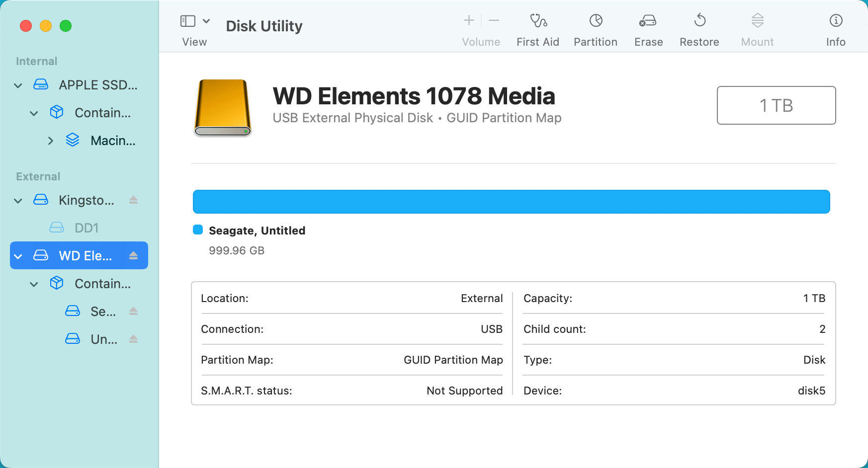Select the Restore toolbar icon
Screen dimensions: 868x468
(x=699, y=27)
